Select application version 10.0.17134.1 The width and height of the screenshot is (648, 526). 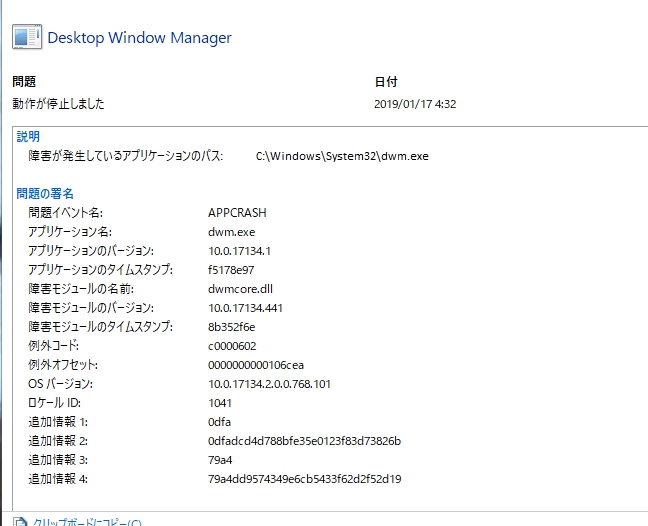tap(239, 251)
